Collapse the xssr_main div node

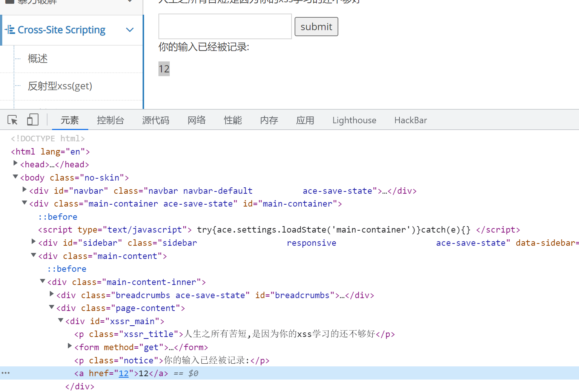tap(61, 320)
